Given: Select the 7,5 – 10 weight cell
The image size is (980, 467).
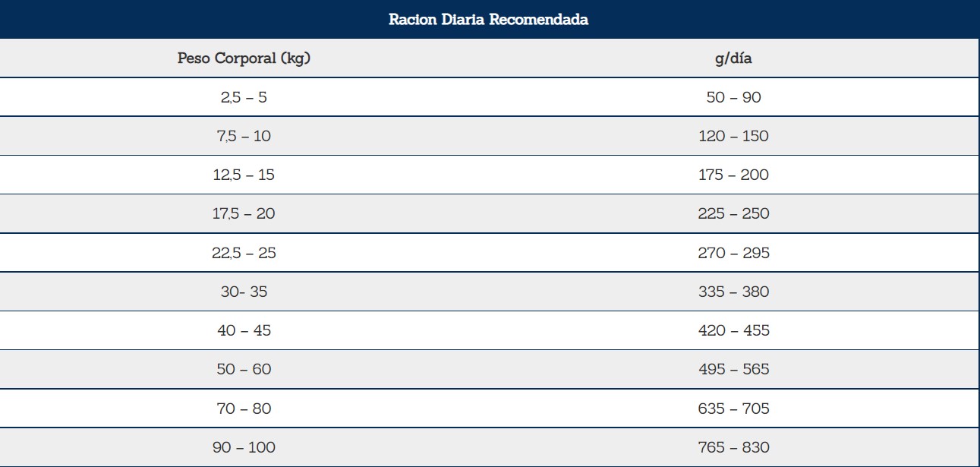Looking at the screenshot, I should (x=244, y=136).
